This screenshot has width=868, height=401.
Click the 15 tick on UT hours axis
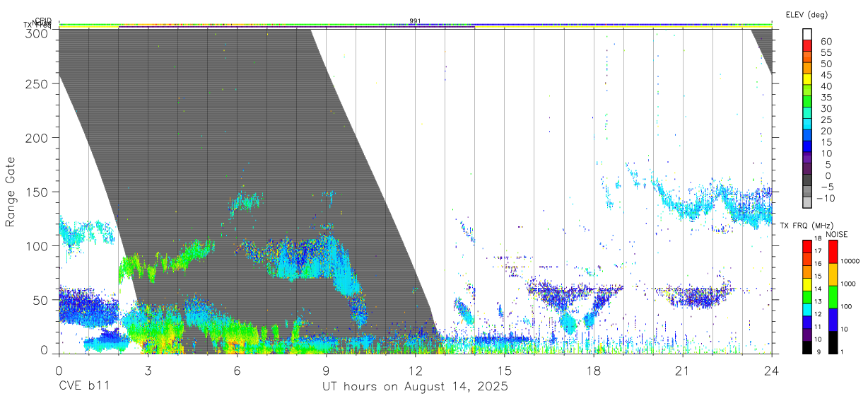click(504, 371)
